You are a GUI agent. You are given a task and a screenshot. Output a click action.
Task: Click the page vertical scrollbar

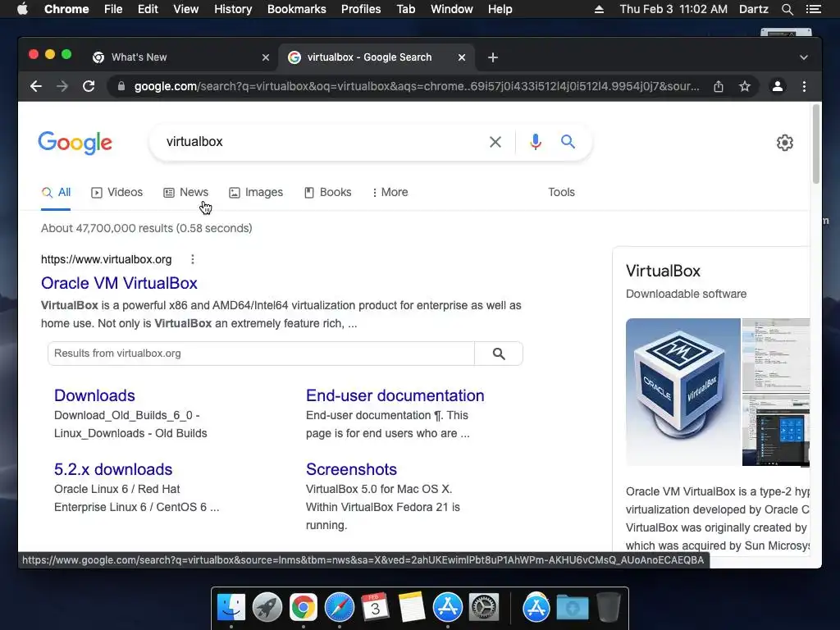point(816,144)
